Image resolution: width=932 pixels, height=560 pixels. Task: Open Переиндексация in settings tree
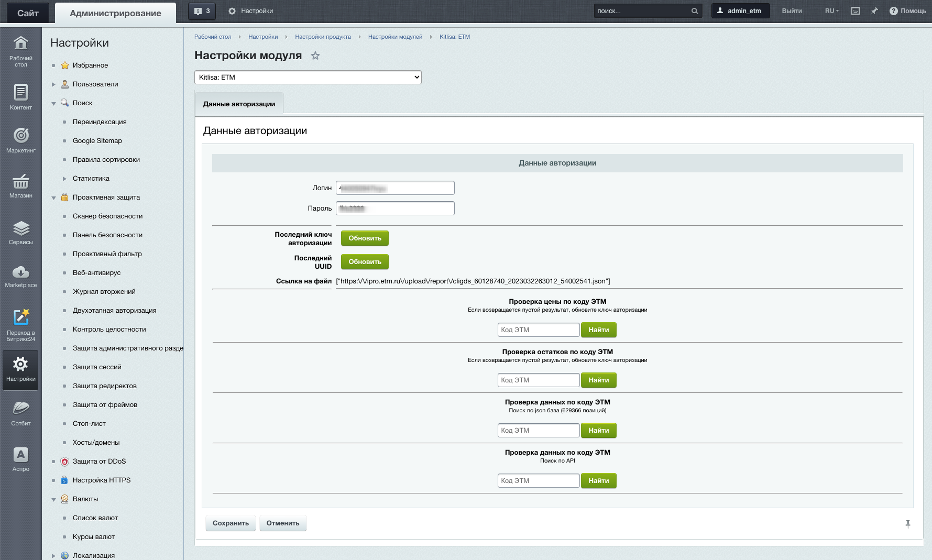pyautogui.click(x=100, y=122)
